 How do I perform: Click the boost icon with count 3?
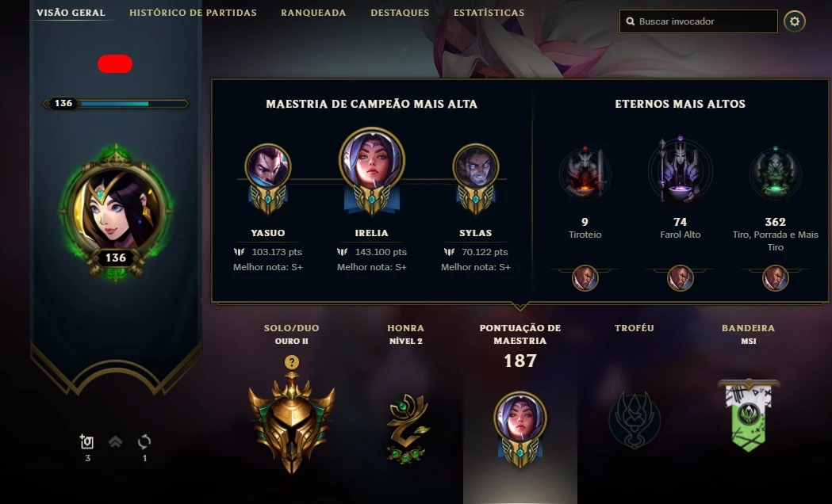point(86,441)
